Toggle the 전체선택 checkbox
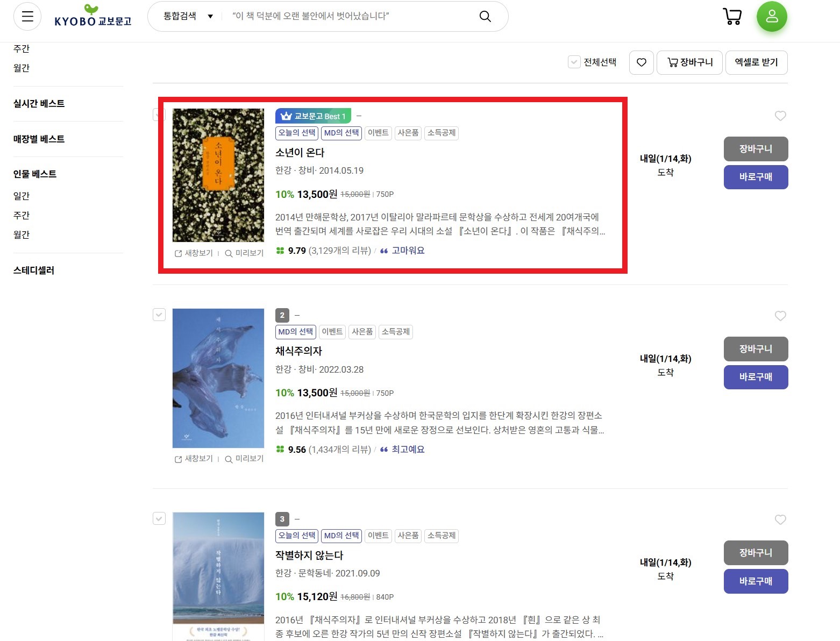 click(574, 62)
